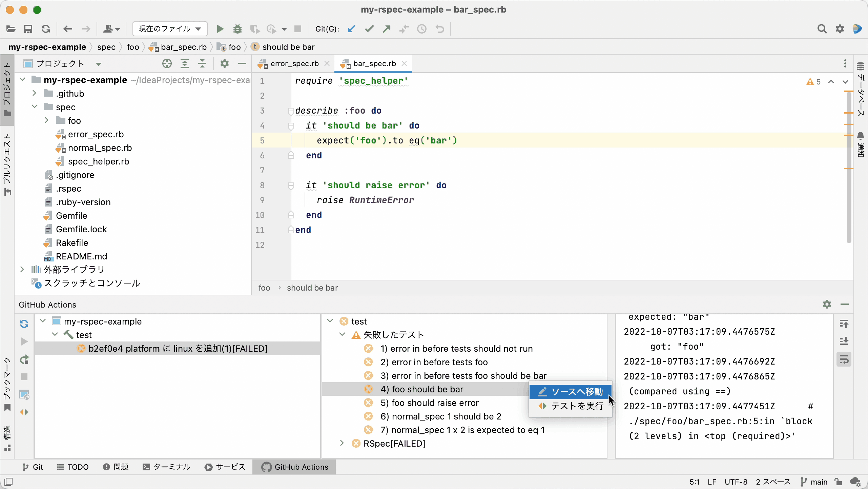Open normal_spec.rb in project tree
Viewport: 868px width, 489px height.
[x=100, y=148]
